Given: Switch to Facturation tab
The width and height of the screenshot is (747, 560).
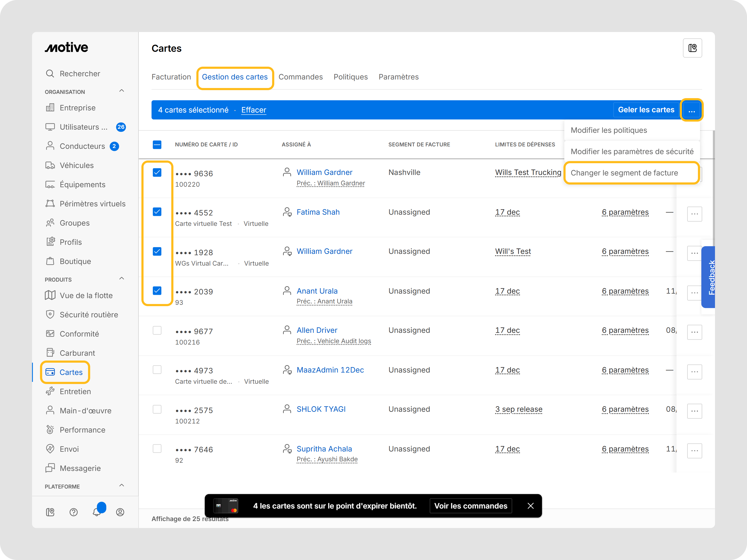Looking at the screenshot, I should pos(171,77).
